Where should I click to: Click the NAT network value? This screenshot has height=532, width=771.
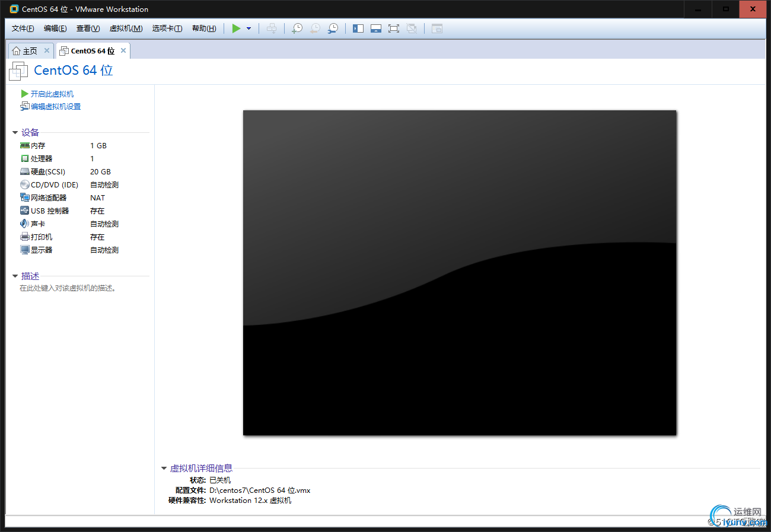97,198
